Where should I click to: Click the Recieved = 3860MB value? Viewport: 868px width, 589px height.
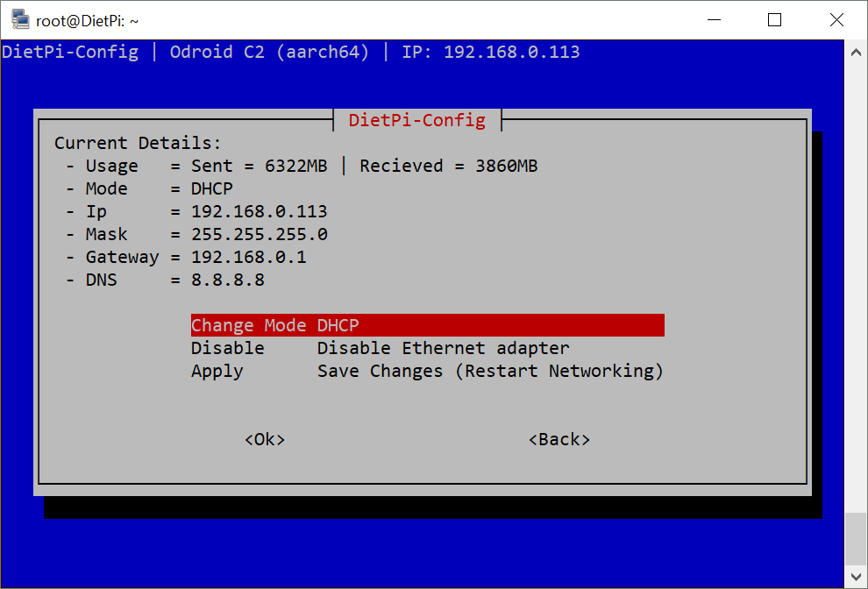point(449,166)
